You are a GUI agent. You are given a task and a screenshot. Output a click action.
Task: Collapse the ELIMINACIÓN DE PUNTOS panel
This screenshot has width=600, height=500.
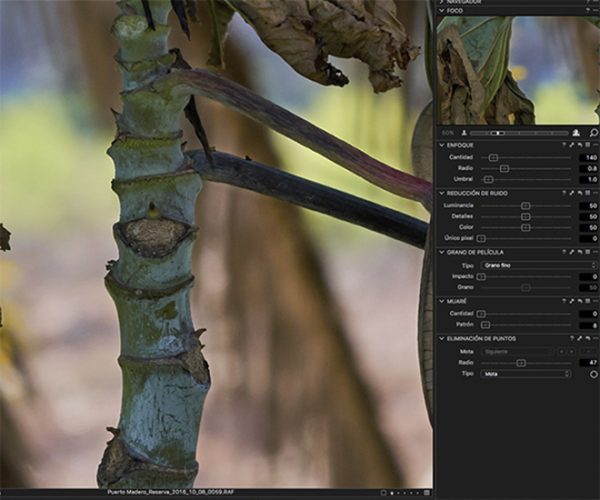(x=442, y=339)
